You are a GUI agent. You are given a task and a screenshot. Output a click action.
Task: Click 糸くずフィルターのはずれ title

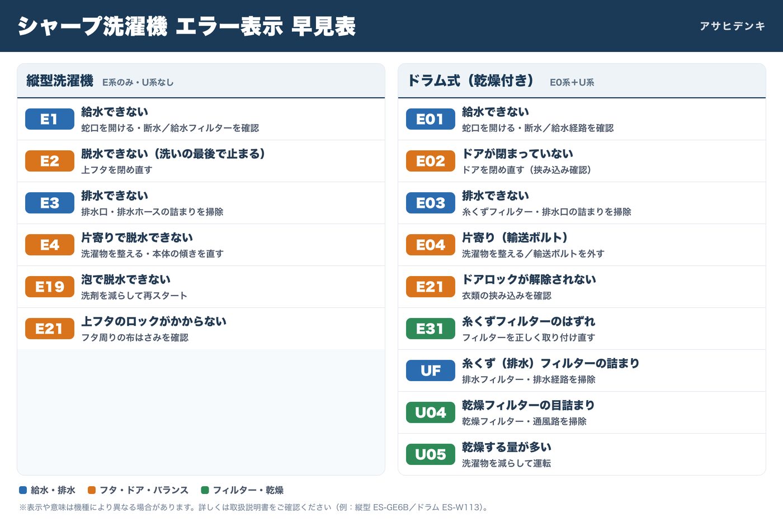point(529,321)
